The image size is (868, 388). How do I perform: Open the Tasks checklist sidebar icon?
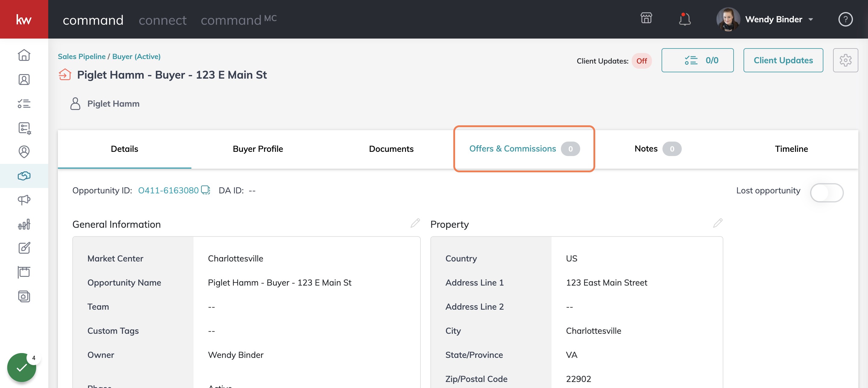point(24,103)
